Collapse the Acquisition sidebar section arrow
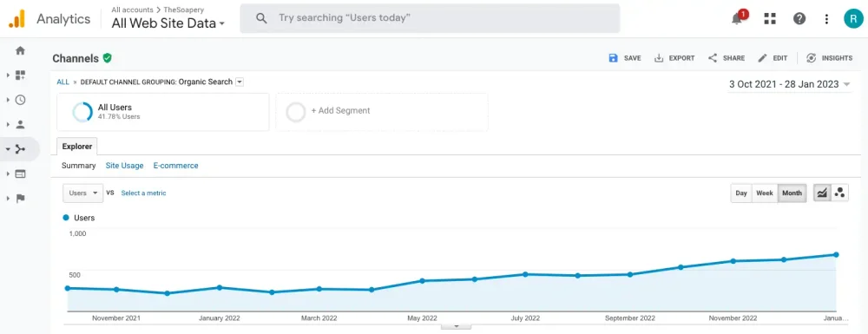 [8, 149]
